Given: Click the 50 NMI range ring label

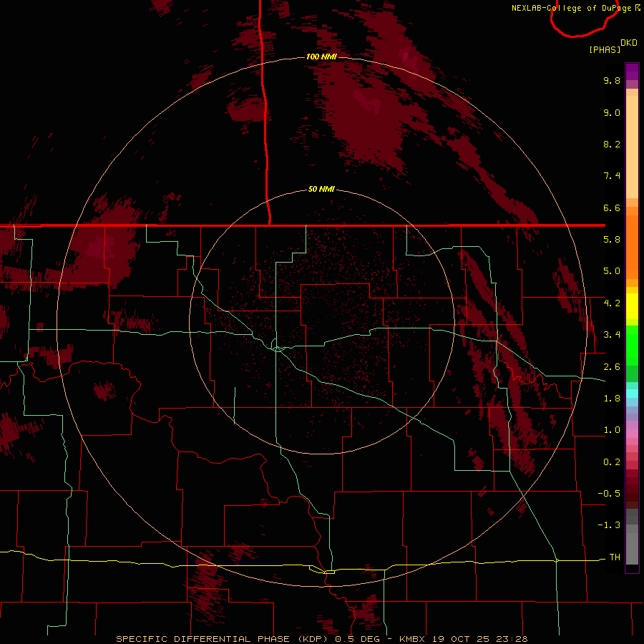Looking at the screenshot, I should point(321,189).
